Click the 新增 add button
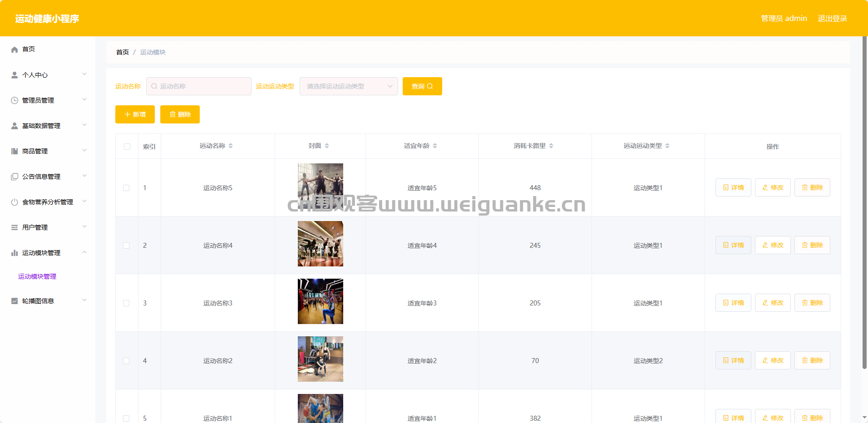The height and width of the screenshot is (423, 868). tap(135, 114)
